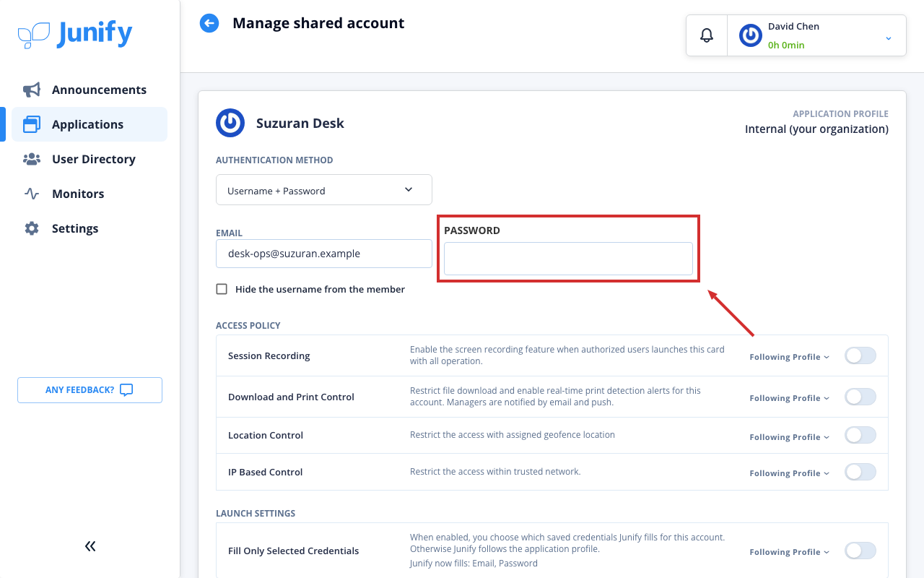
Task: Focus the Email input field
Action: point(324,254)
